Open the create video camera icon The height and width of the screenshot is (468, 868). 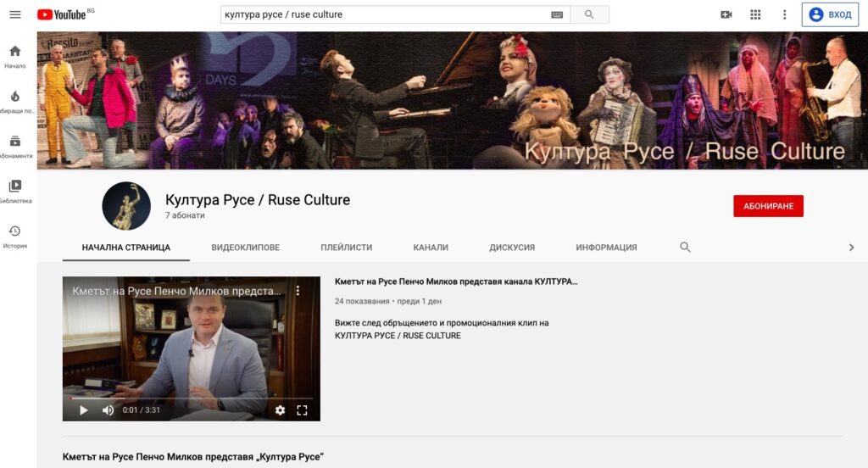(x=726, y=14)
